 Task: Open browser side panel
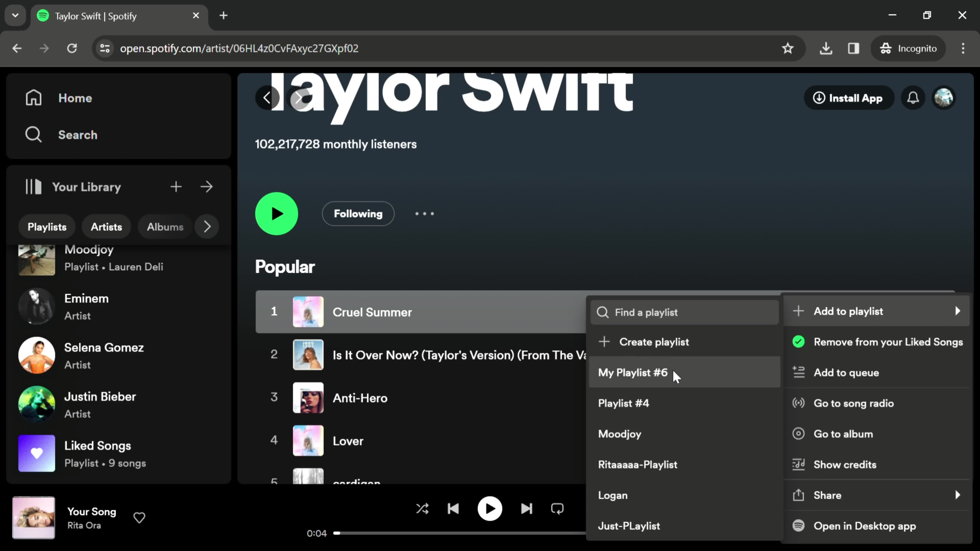(854, 48)
